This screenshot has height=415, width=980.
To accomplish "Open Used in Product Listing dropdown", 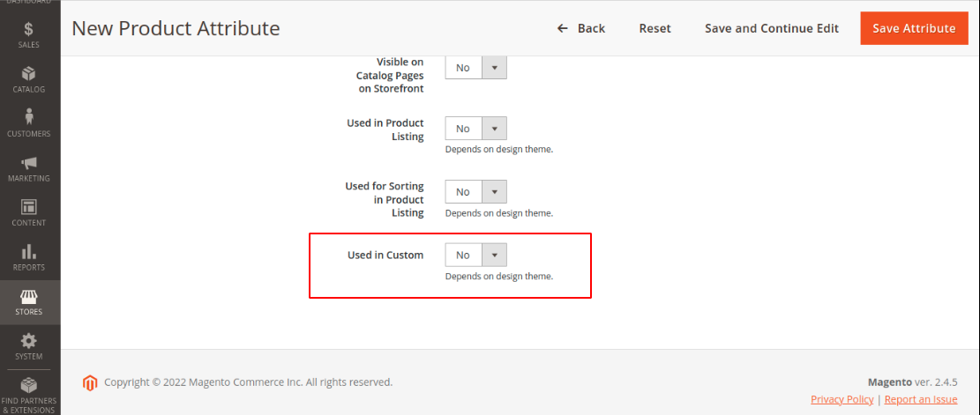I will pyautogui.click(x=475, y=129).
